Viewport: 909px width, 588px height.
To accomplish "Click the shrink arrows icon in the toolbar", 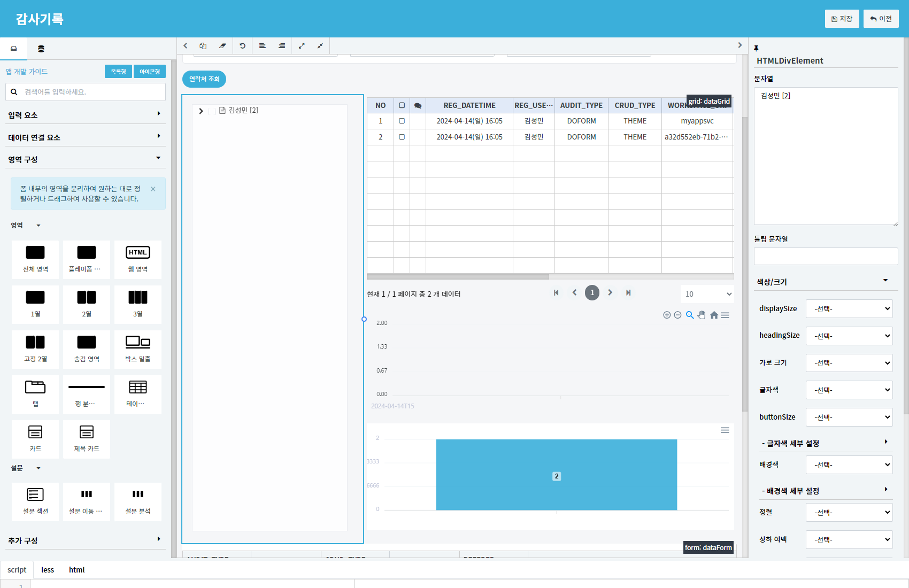I will coord(320,46).
